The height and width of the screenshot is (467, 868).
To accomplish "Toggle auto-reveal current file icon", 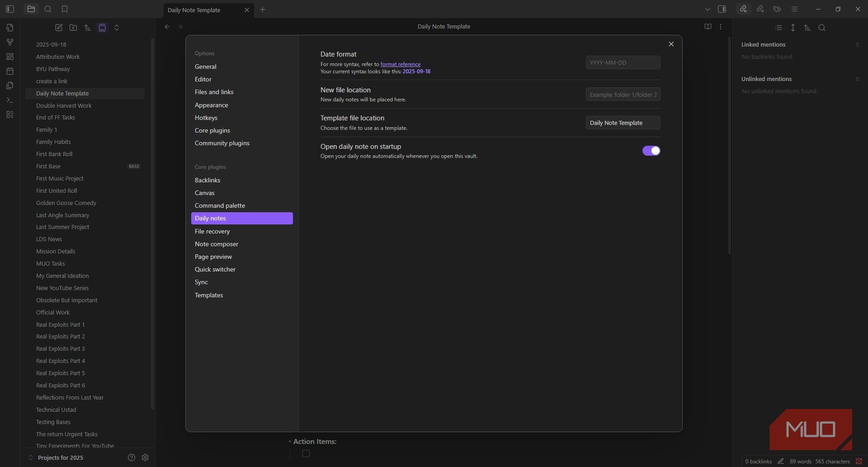I will click(x=102, y=28).
